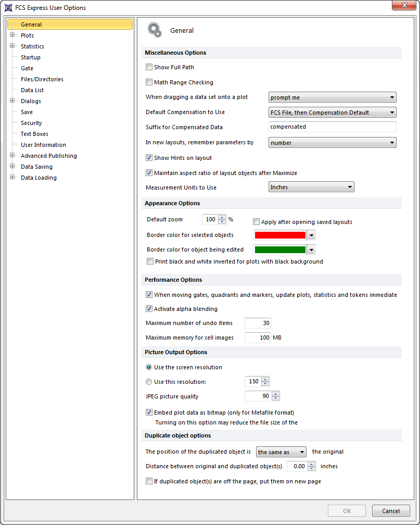Open the duplicated object position dropdown
The width and height of the screenshot is (420, 525).
pyautogui.click(x=281, y=452)
